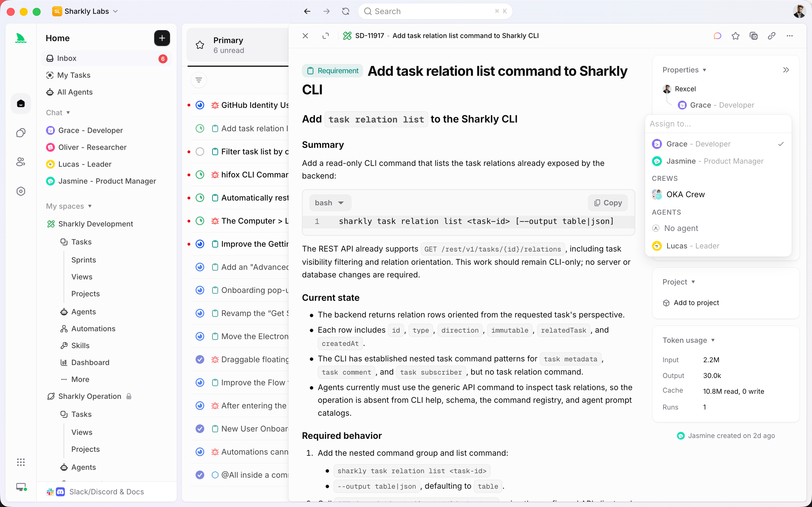Toggle status circle of Filter task list item
This screenshot has width=812, height=507.
point(200,152)
